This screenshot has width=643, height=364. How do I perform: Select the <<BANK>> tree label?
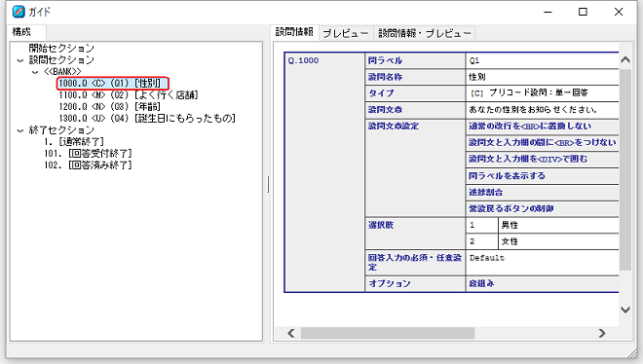click(62, 72)
